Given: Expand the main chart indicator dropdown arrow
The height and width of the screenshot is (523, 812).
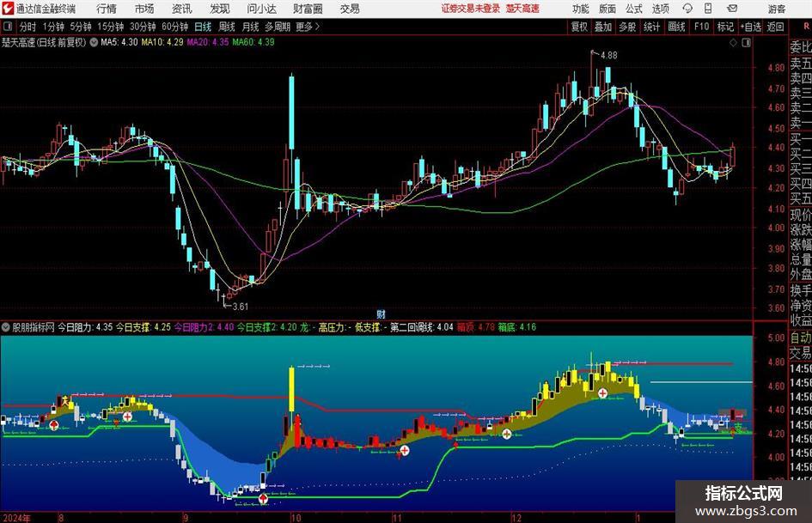Looking at the screenshot, I should click(x=94, y=42).
